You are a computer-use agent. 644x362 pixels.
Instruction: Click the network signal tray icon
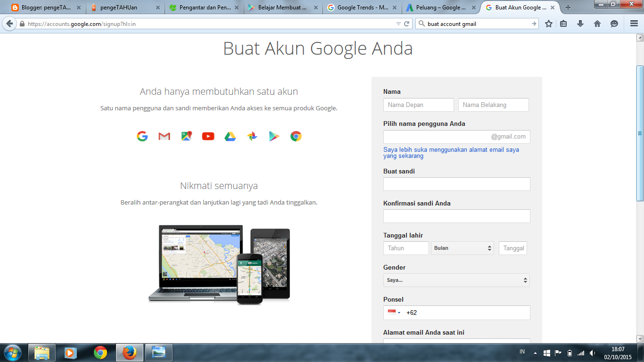581,353
